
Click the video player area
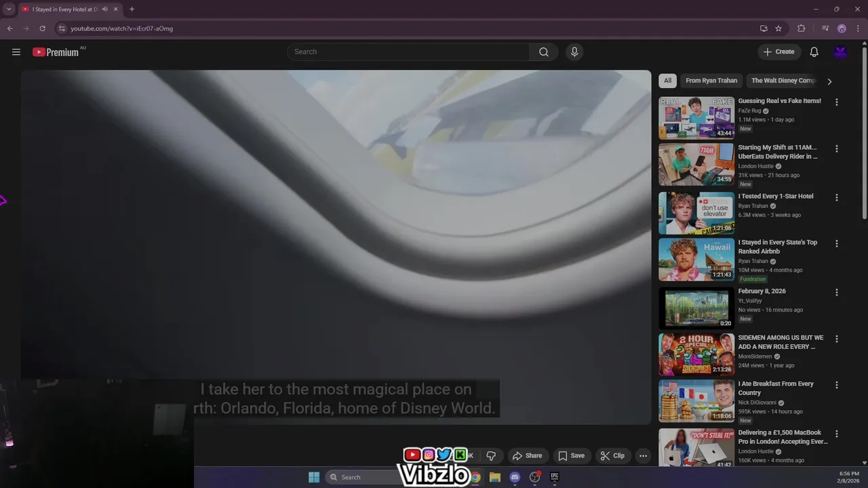coord(336,247)
